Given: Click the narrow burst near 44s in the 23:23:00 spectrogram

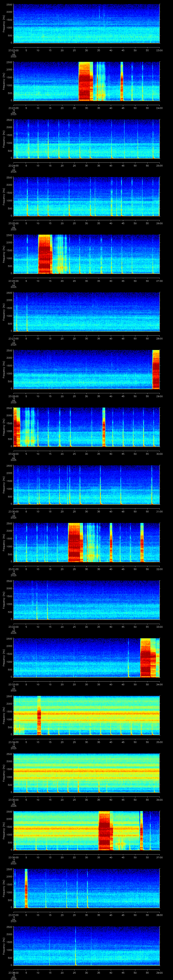Looking at the screenshot, I should pos(122,81).
